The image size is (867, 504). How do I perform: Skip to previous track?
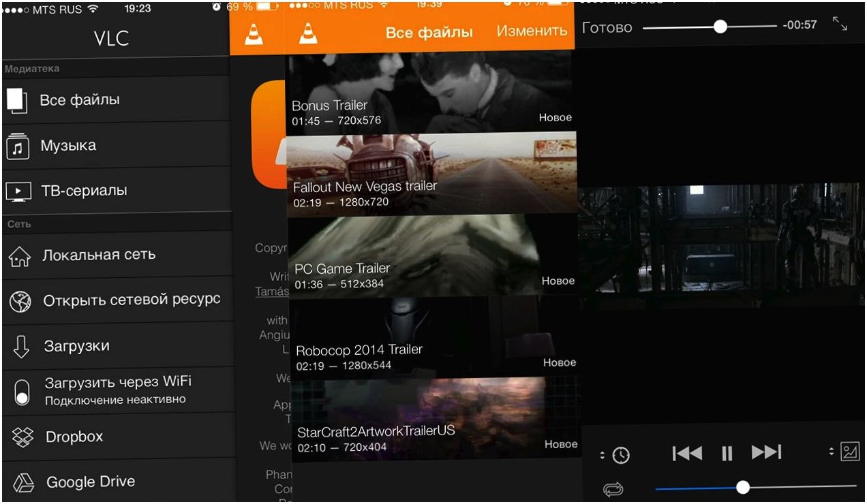[686, 453]
